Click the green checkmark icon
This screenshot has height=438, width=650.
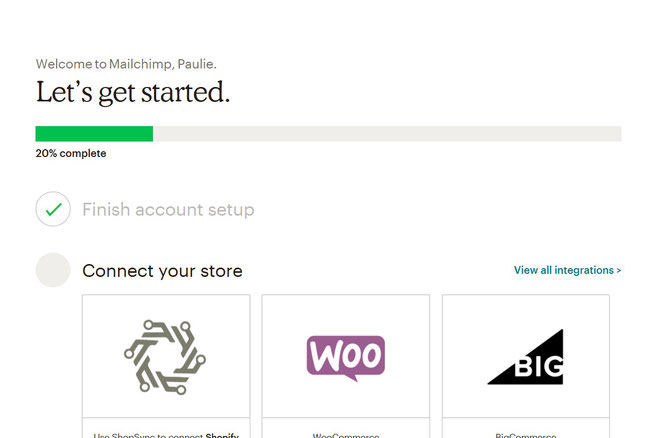pos(53,209)
